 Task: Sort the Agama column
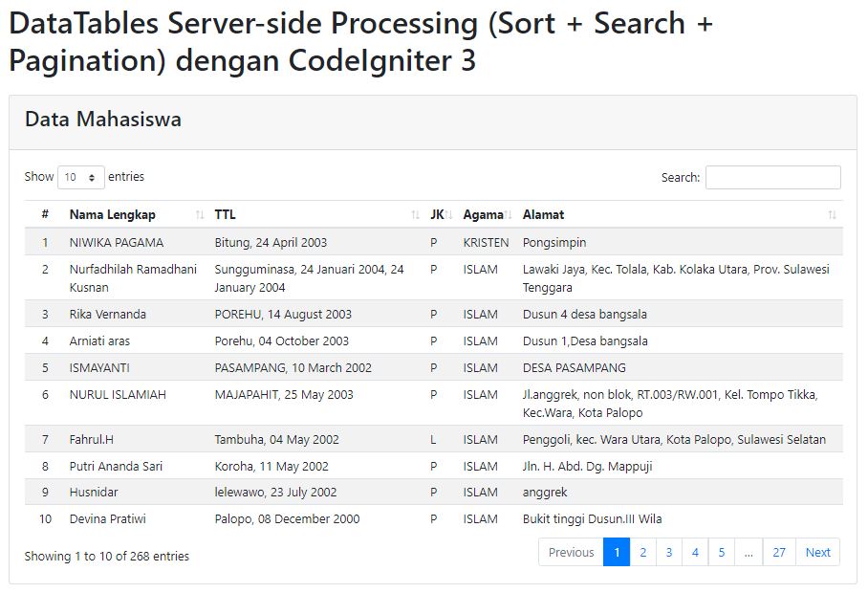(x=481, y=214)
